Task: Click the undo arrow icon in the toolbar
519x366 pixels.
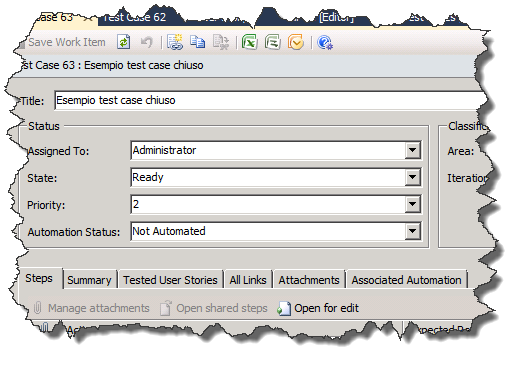Action: point(146,42)
